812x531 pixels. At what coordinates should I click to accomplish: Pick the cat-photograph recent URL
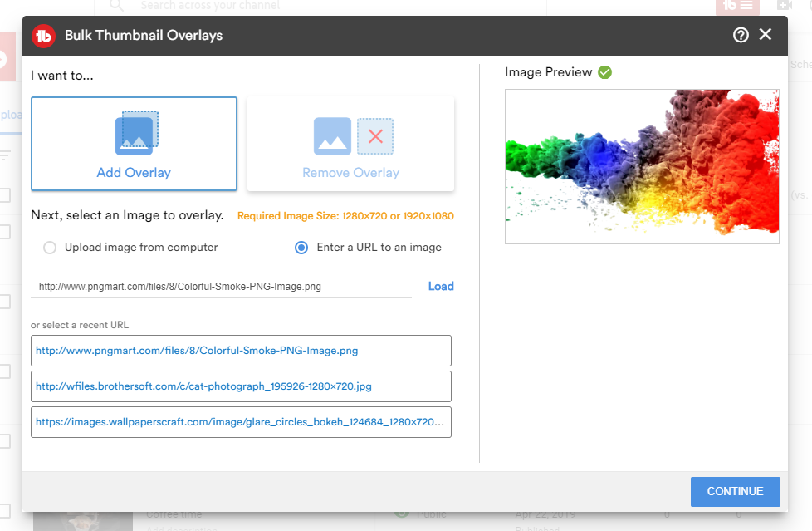pyautogui.click(x=241, y=386)
